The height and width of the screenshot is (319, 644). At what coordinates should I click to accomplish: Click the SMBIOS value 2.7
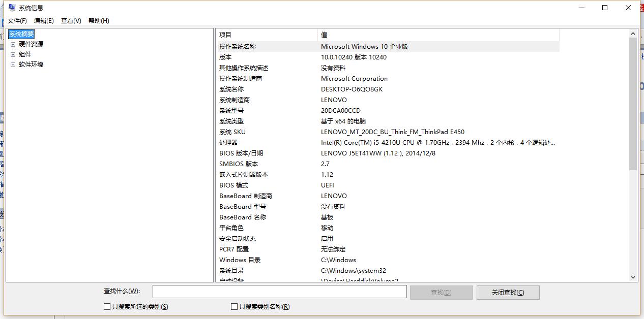point(325,164)
